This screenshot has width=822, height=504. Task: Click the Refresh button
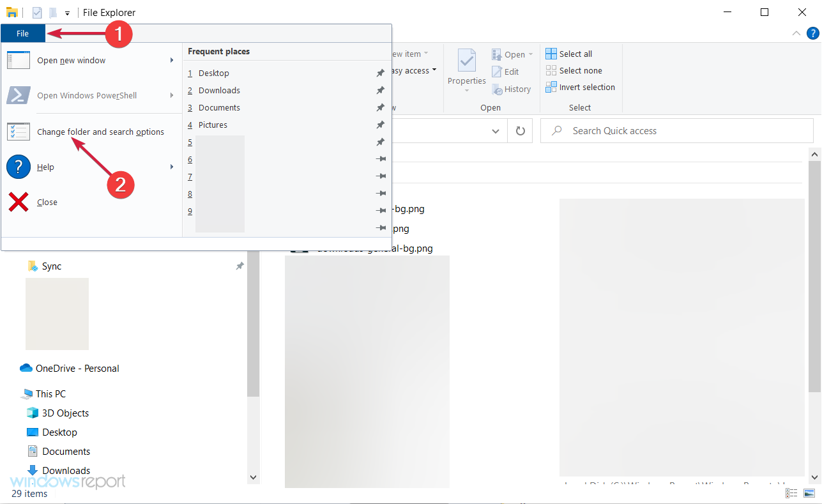click(x=521, y=131)
